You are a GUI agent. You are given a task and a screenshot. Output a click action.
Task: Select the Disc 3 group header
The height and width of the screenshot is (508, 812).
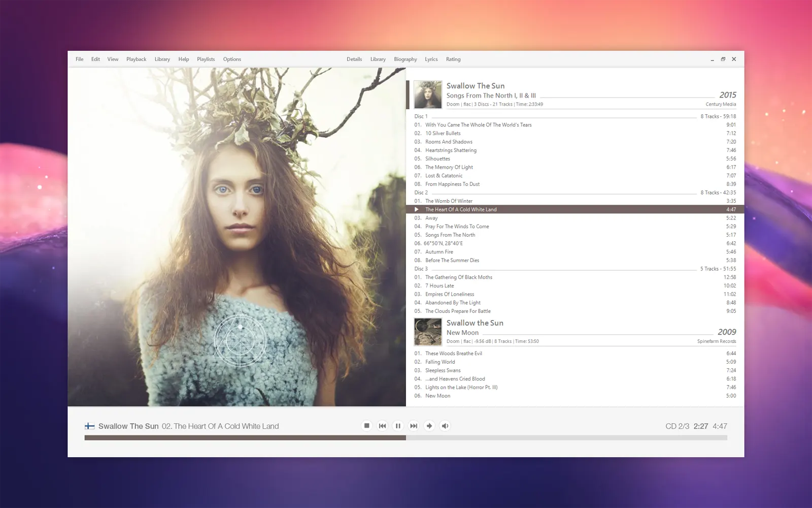[x=575, y=269]
